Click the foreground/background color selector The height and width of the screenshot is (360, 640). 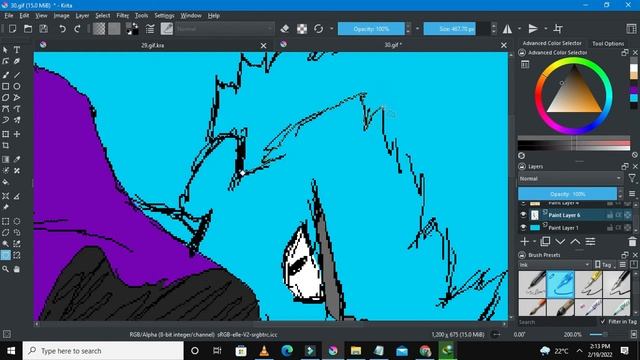tap(132, 29)
